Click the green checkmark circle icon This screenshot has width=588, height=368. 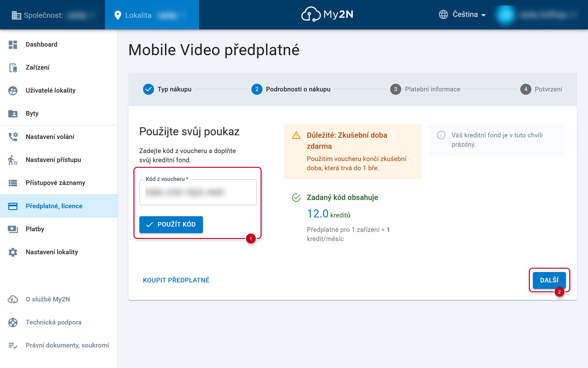[x=296, y=197]
